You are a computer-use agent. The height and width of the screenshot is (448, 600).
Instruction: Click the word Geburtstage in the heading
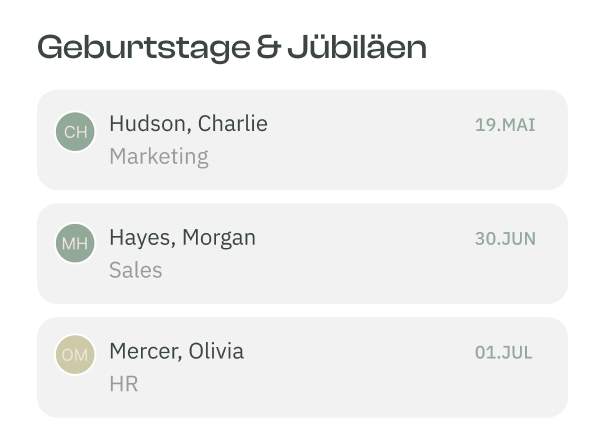click(x=142, y=48)
